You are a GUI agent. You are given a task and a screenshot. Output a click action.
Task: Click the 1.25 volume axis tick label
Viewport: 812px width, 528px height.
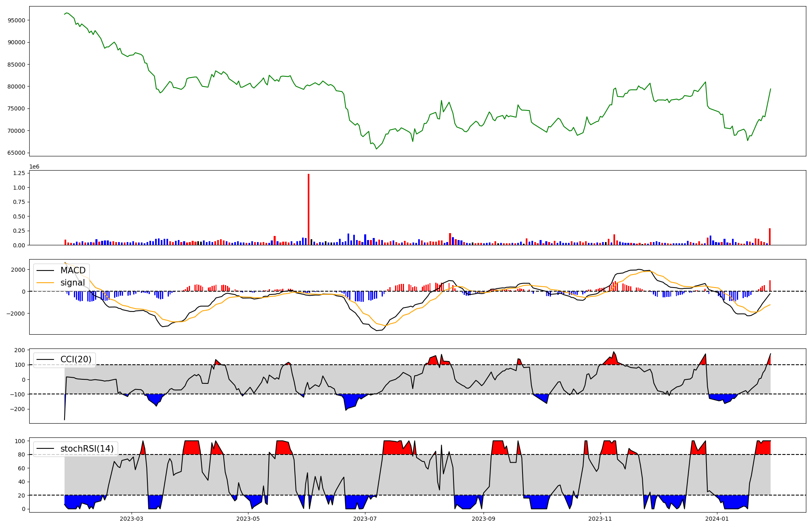tap(19, 173)
